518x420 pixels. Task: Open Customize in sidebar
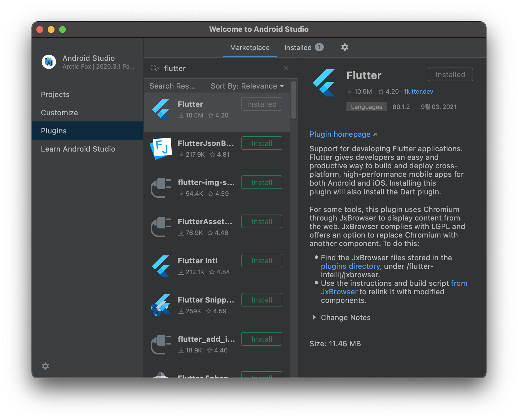point(87,112)
